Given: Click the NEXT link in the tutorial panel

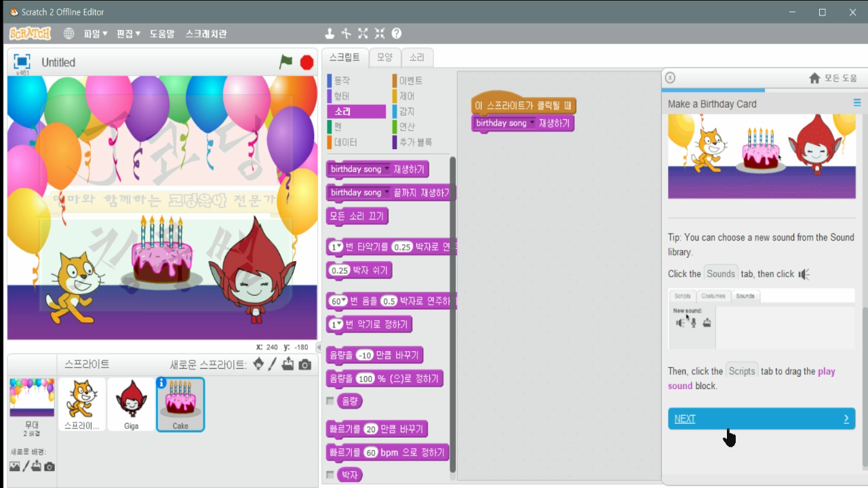Looking at the screenshot, I should 685,418.
